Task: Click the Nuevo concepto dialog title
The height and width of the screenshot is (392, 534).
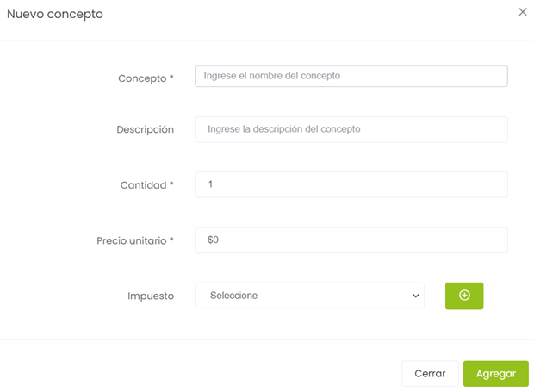Action: 55,14
